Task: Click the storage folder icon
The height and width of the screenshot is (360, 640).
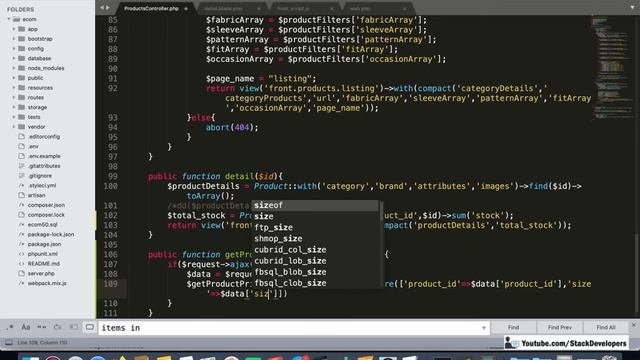Action: pos(22,107)
